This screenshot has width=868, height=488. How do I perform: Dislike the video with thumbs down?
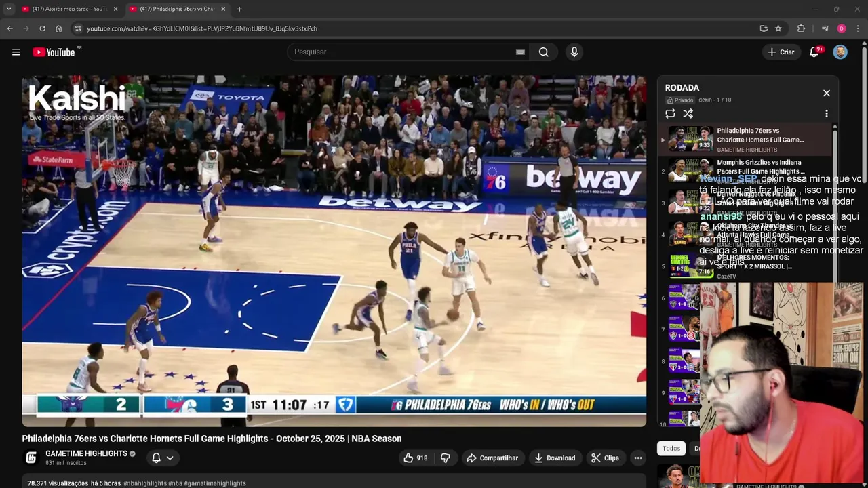pyautogui.click(x=446, y=458)
